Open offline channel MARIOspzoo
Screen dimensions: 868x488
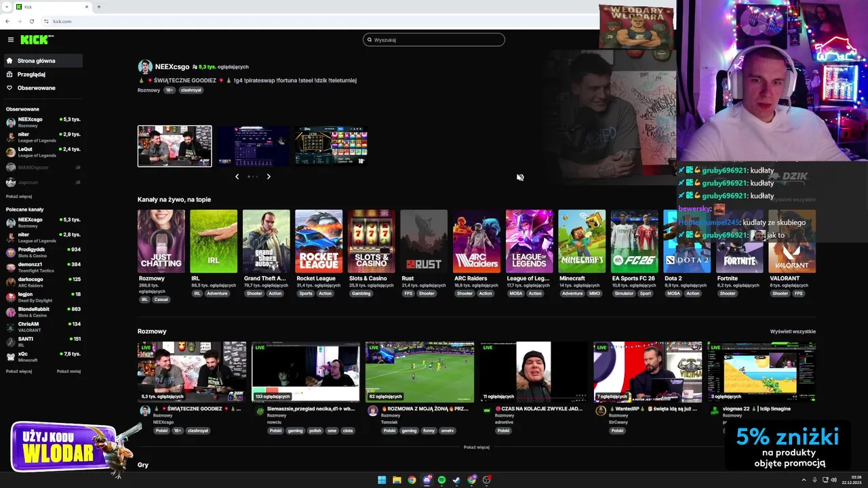43,167
